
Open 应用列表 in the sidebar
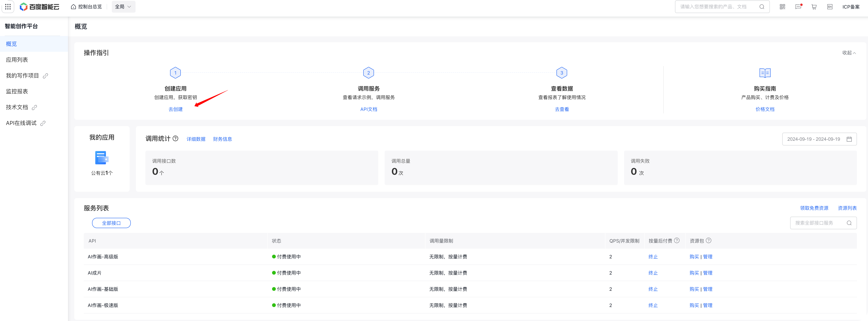(x=17, y=60)
